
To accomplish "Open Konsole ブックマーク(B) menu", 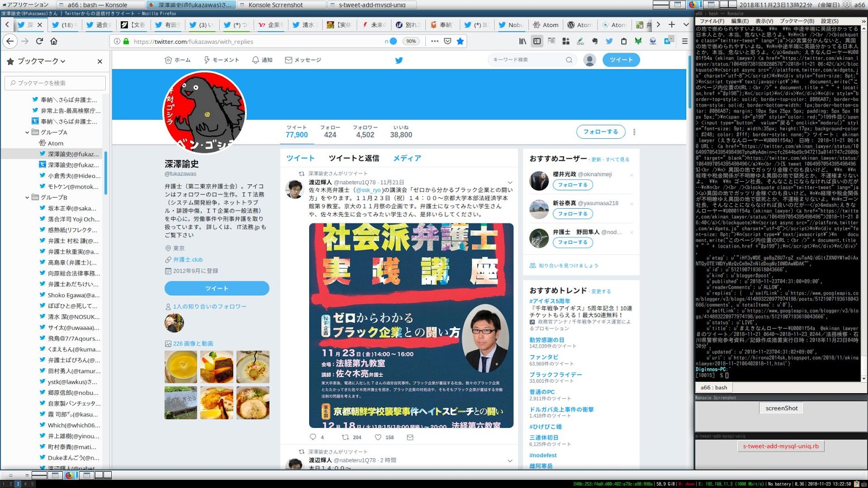I will tap(797, 21).
